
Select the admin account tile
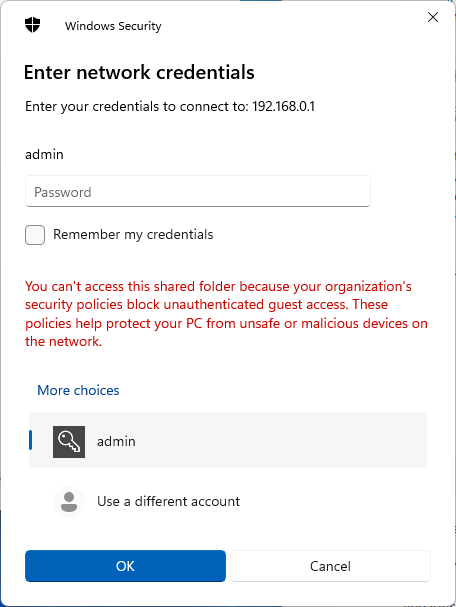(x=228, y=440)
